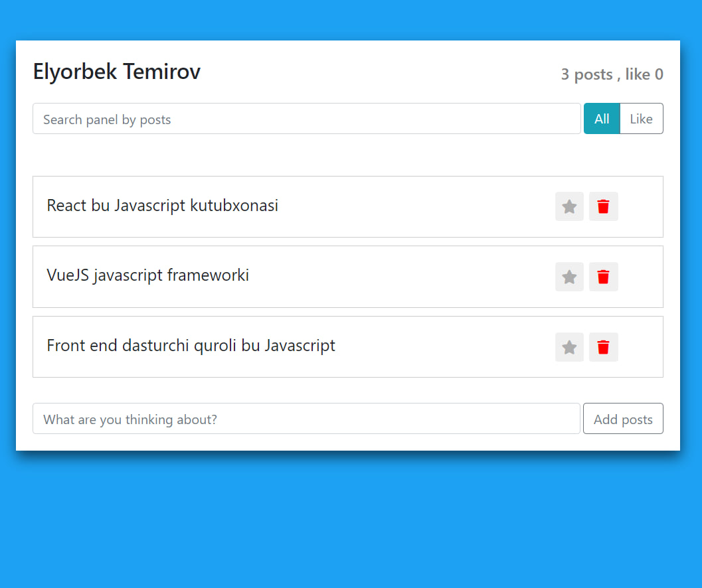Star the React bu Javascript kutubxonasi post
702x588 pixels.
pyautogui.click(x=569, y=206)
